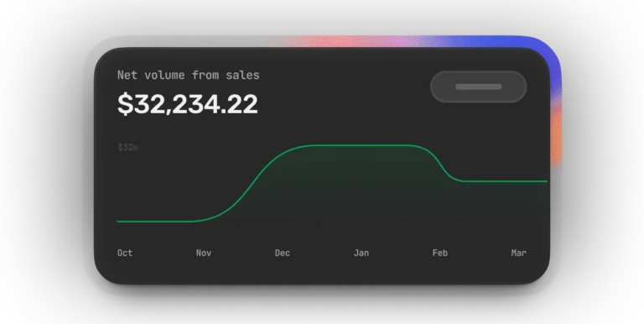Screen dimensions: 644x324
Task: Select the "Net volume from sales" title
Action: point(189,76)
